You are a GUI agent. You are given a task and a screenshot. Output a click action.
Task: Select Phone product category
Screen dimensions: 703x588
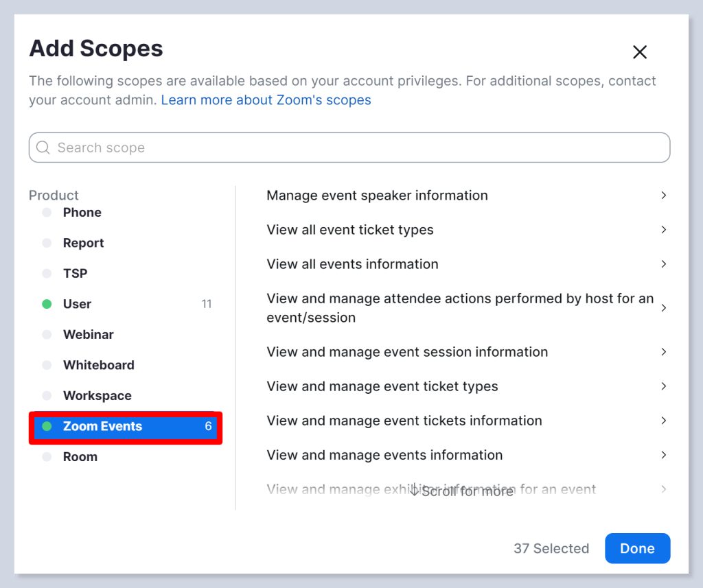[x=82, y=213]
